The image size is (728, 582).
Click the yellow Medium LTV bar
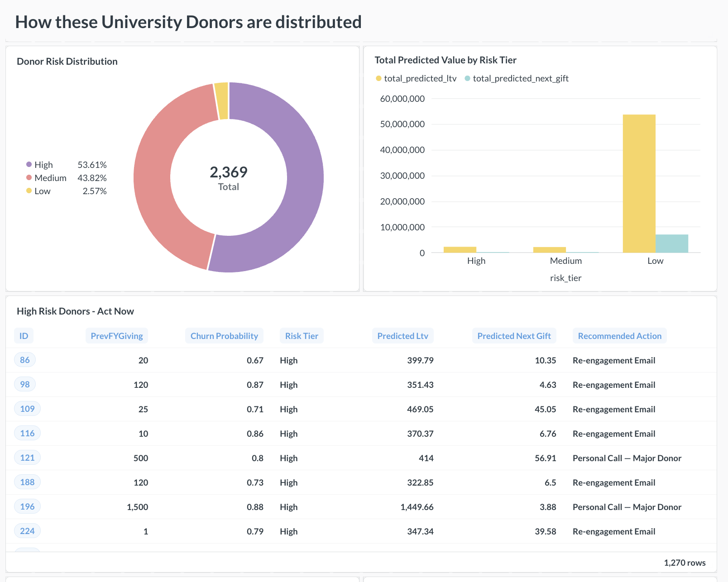tap(550, 250)
